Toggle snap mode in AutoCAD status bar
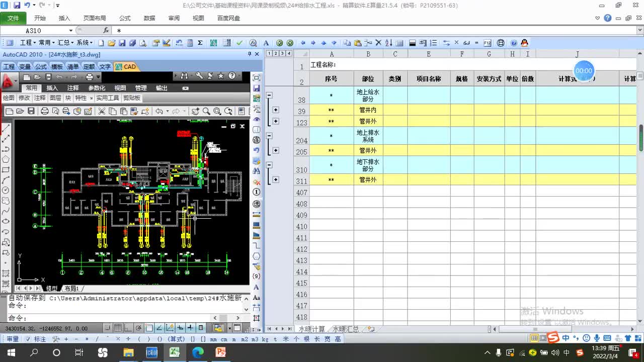Image resolution: width=644 pixels, height=362 pixels. (x=107, y=328)
